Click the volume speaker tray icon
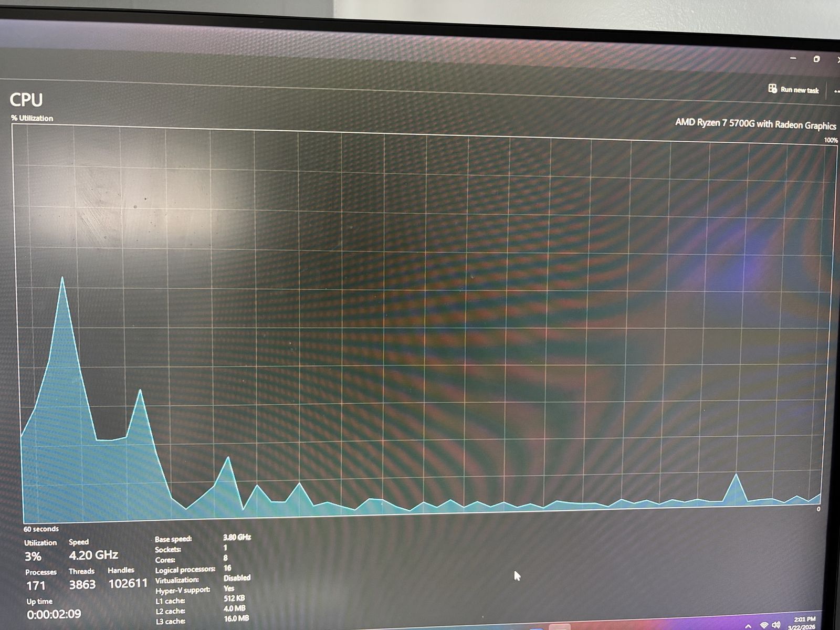 [776, 625]
